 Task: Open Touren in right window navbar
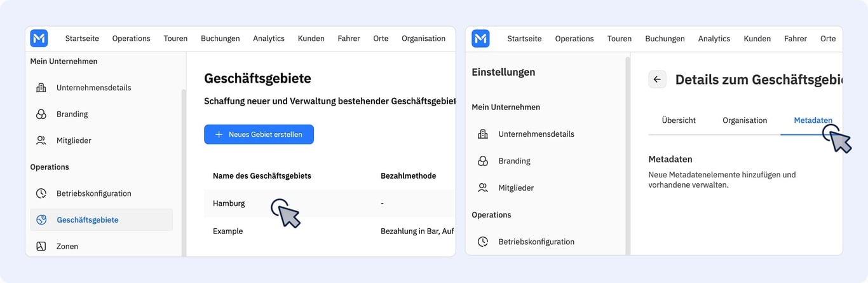pos(620,38)
